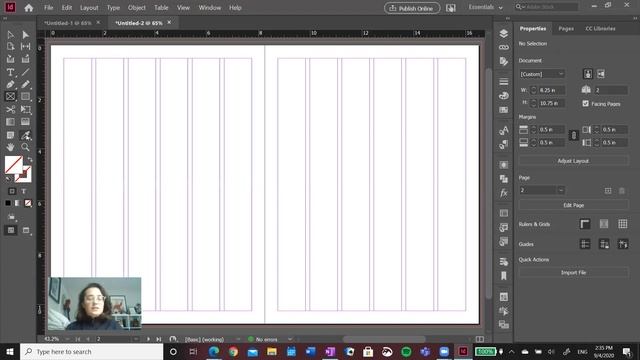Go to last page arrow in status bar

(x=158, y=339)
